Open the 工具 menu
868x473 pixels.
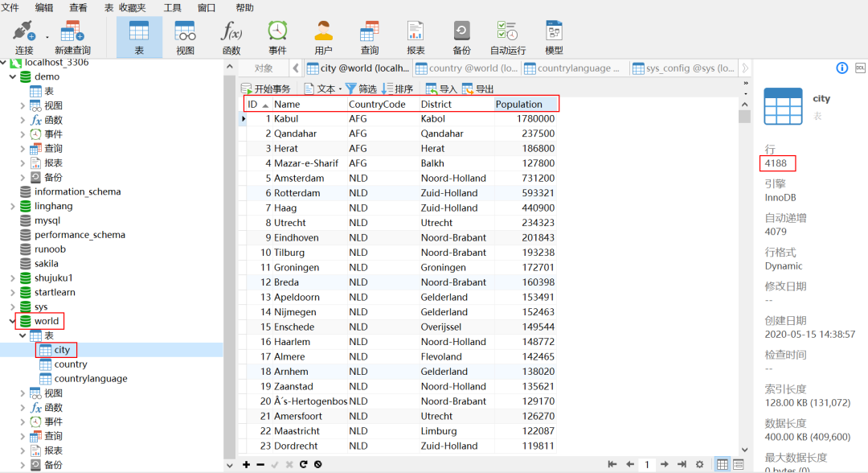(x=173, y=8)
